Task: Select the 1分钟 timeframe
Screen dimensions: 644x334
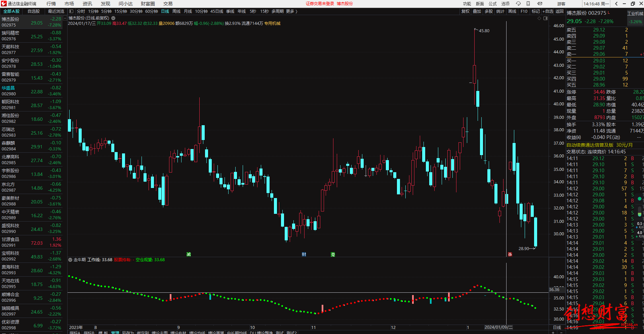Action: (93, 11)
